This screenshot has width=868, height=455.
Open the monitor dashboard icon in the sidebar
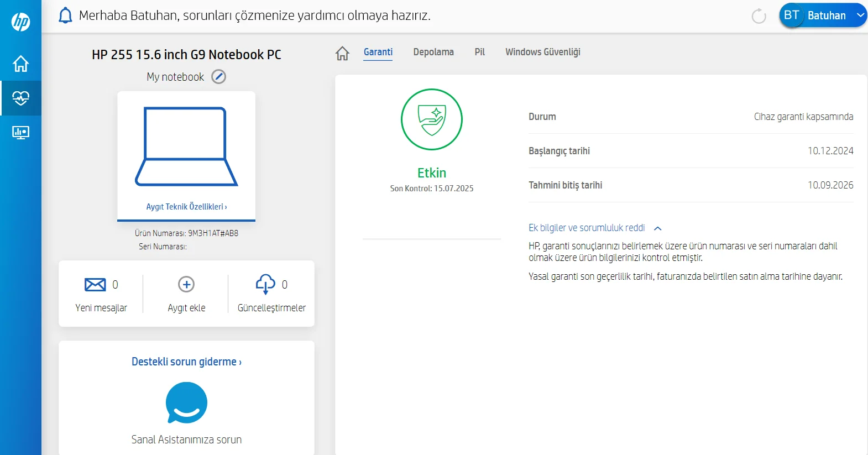(20, 133)
